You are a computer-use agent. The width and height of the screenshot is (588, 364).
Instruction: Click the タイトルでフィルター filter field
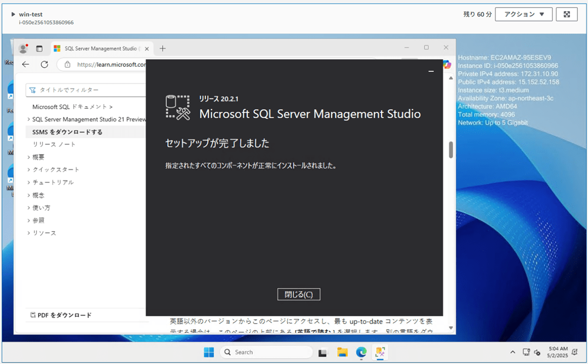86,90
